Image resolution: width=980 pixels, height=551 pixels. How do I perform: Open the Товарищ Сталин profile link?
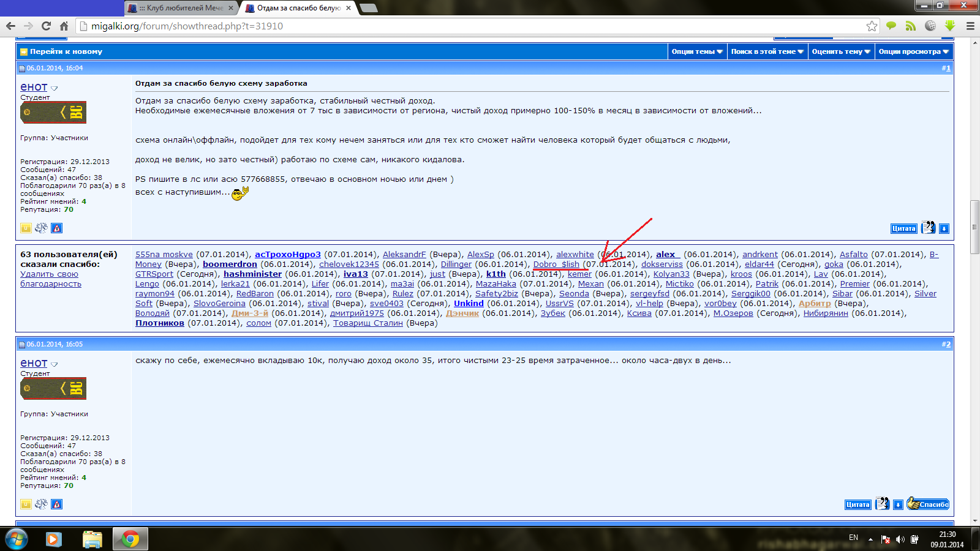(x=368, y=323)
